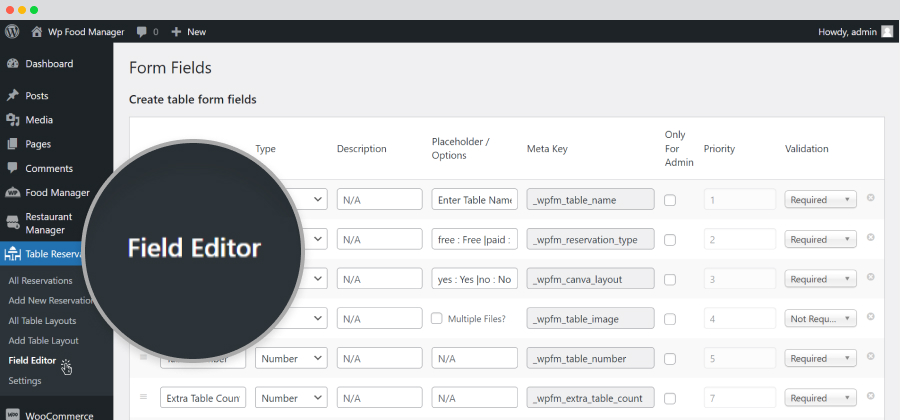
Task: Remove the _wpfm_table_name field row
Action: tap(871, 198)
